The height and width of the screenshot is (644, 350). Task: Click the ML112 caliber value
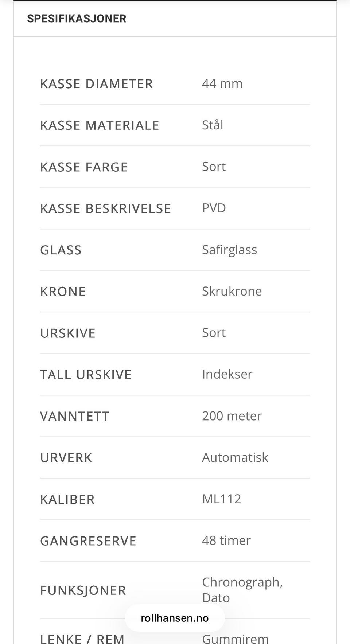click(x=222, y=499)
